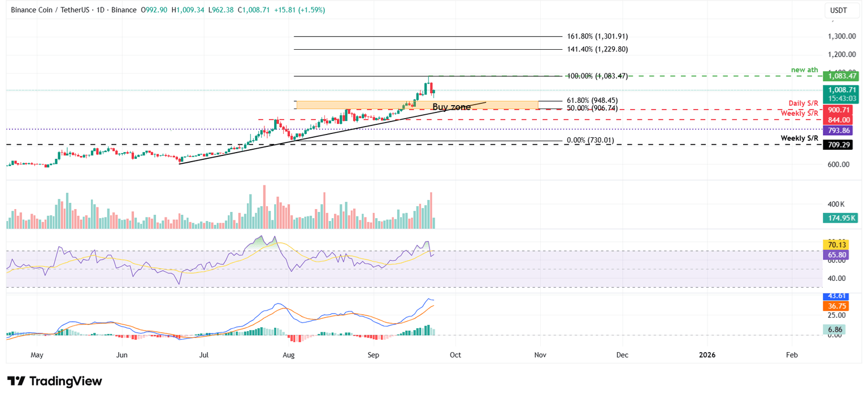Click the purple 793.86 price label
The width and height of the screenshot is (868, 399).
pyautogui.click(x=840, y=130)
